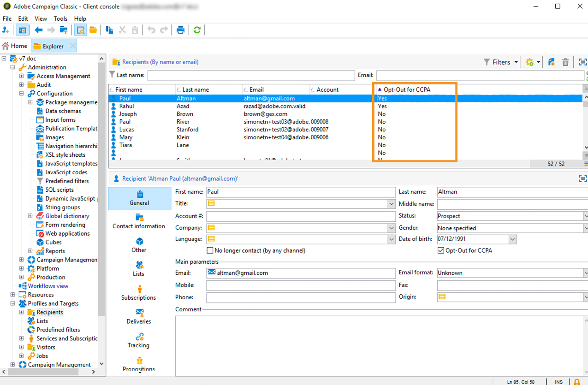Collapse the Administration tree node
The width and height of the screenshot is (588, 385).
coord(12,67)
